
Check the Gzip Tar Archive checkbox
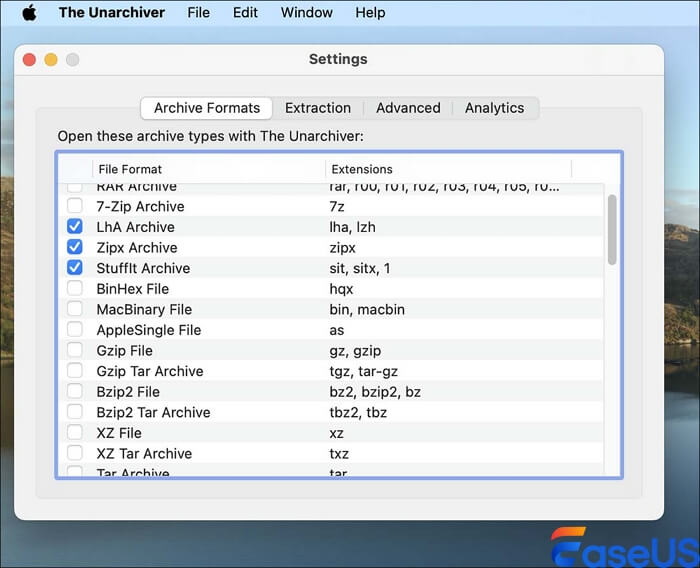pos(75,371)
